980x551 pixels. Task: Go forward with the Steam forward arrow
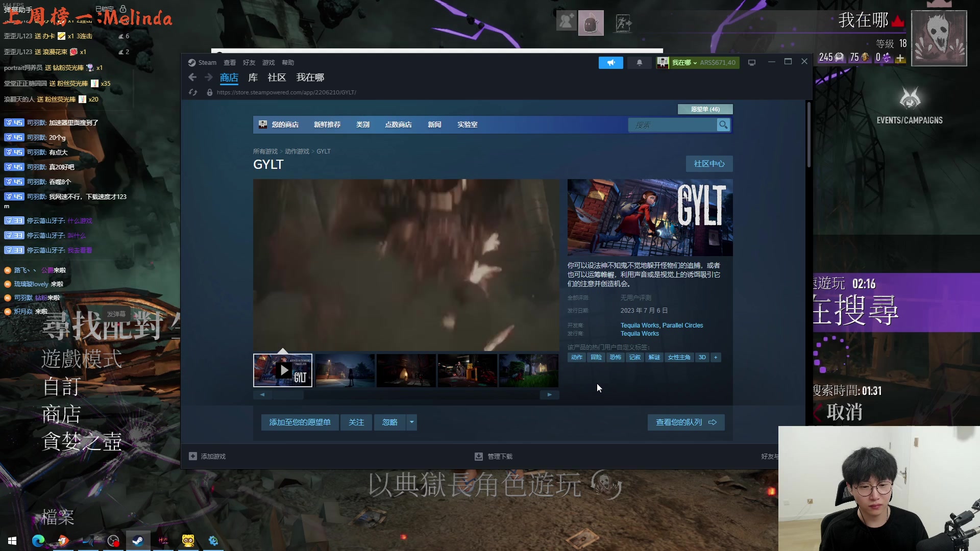pyautogui.click(x=208, y=77)
